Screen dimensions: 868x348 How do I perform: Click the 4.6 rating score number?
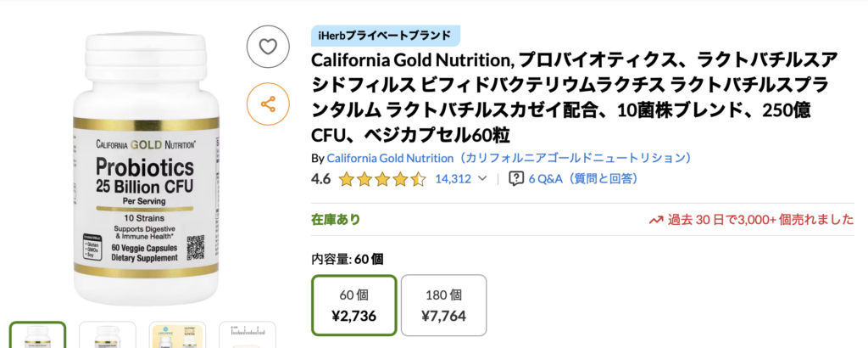point(321,179)
